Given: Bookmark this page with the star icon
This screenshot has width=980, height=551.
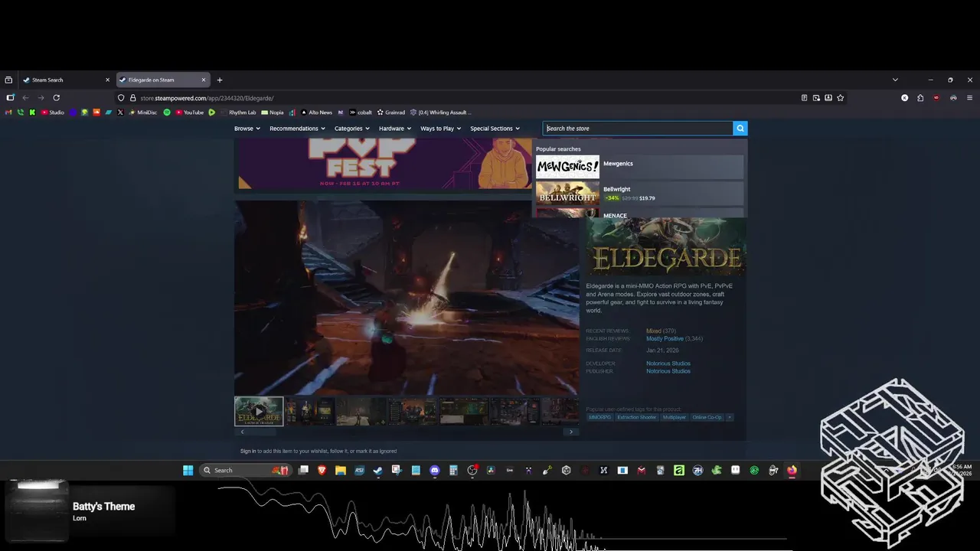Looking at the screenshot, I should [x=840, y=98].
